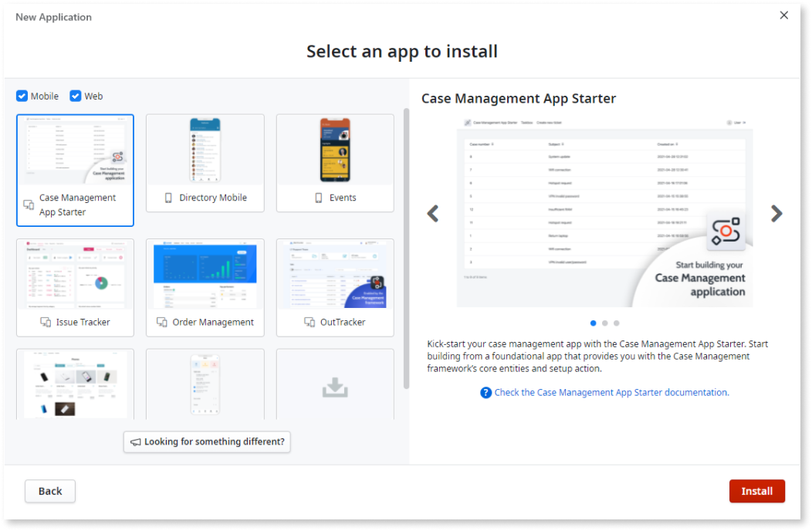Uncheck the Web filter checkbox
Image resolution: width=812 pixels, height=531 pixels.
tap(76, 96)
